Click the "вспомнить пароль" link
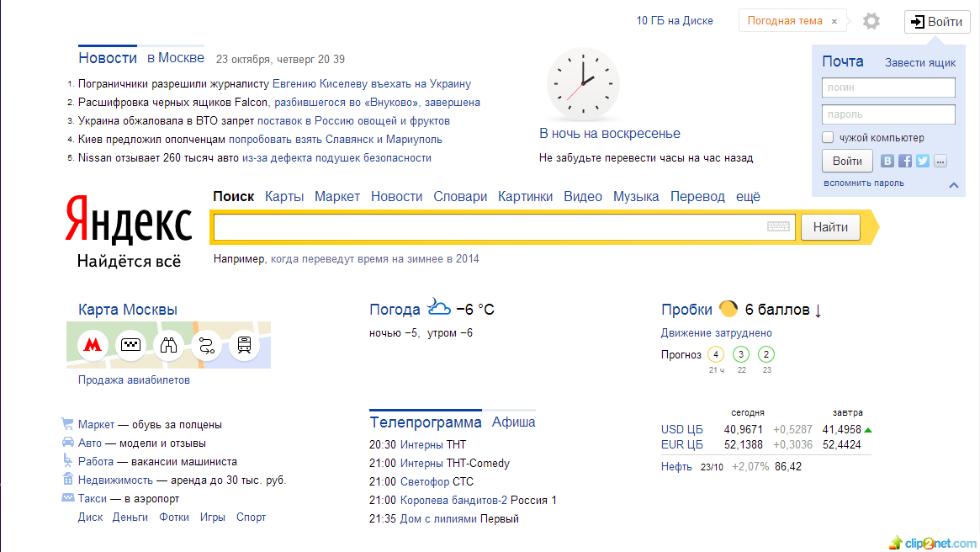980x552 pixels. pyautogui.click(x=864, y=183)
